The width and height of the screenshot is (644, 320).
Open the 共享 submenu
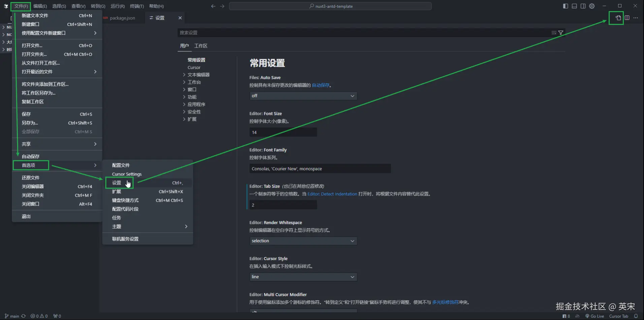point(57,144)
